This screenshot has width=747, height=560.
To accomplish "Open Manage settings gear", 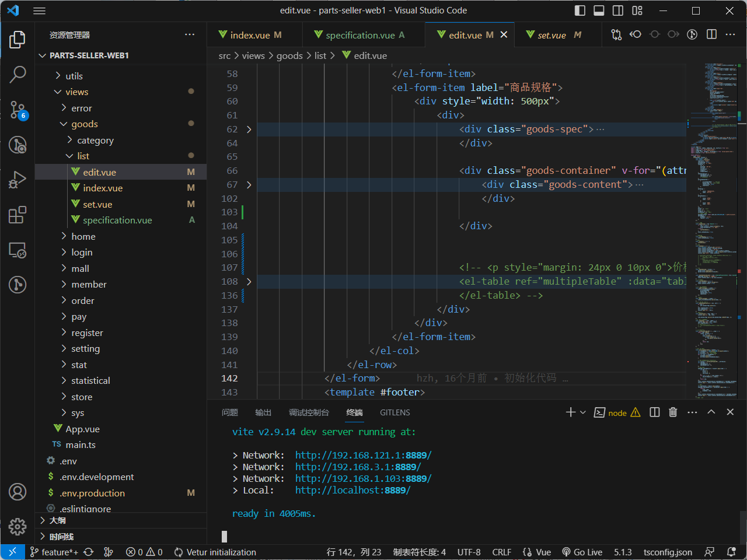I will pos(18,526).
